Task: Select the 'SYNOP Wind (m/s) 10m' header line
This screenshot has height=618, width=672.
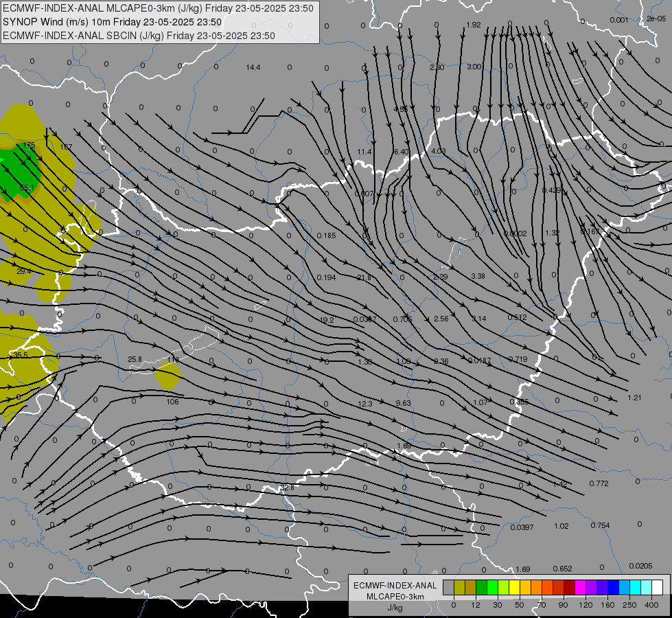Action: [113, 22]
